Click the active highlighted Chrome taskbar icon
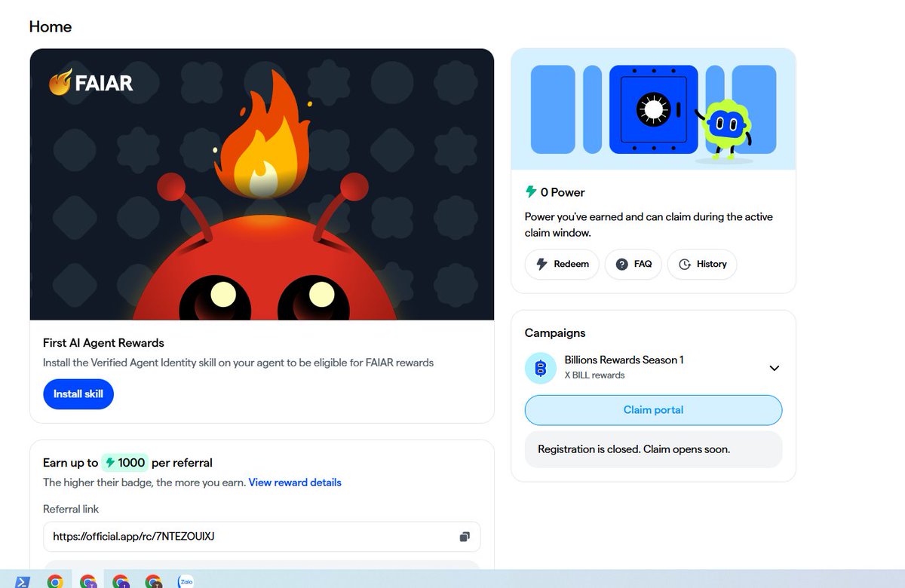The image size is (905, 588). coord(88,581)
